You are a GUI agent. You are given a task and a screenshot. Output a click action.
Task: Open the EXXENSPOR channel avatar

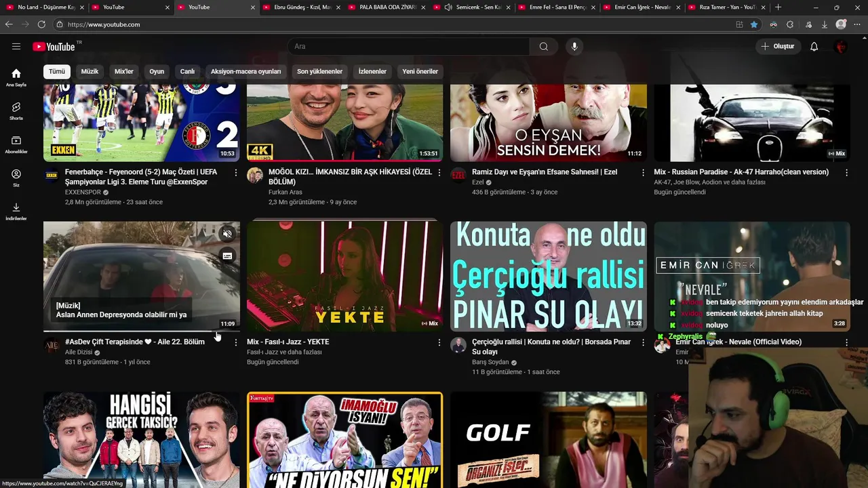[52, 176]
